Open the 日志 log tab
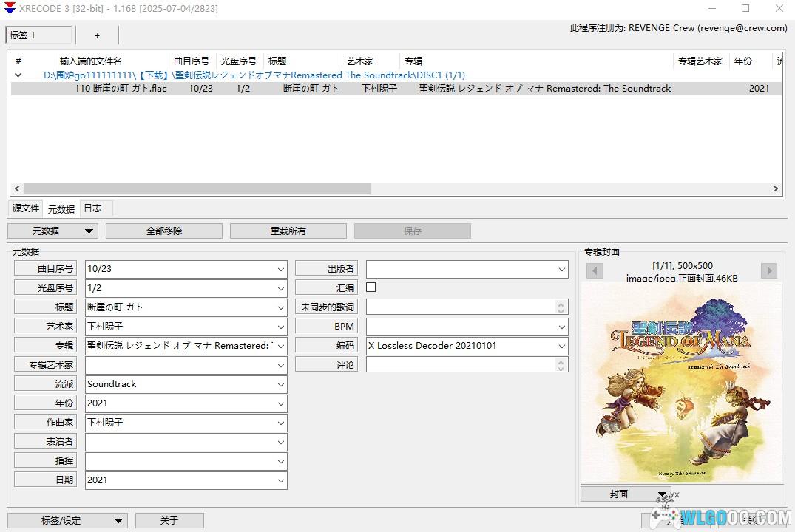The image size is (795, 532). [92, 208]
